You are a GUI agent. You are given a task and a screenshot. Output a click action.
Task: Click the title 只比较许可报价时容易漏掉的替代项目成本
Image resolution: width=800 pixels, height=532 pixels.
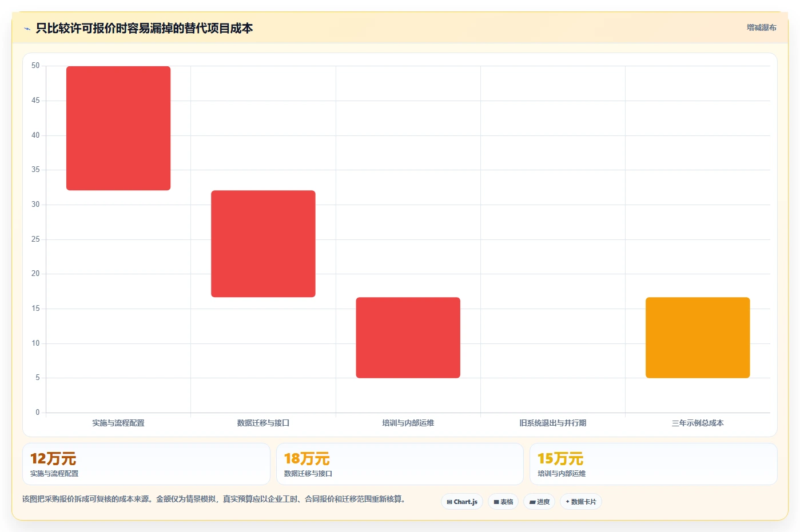click(144, 28)
